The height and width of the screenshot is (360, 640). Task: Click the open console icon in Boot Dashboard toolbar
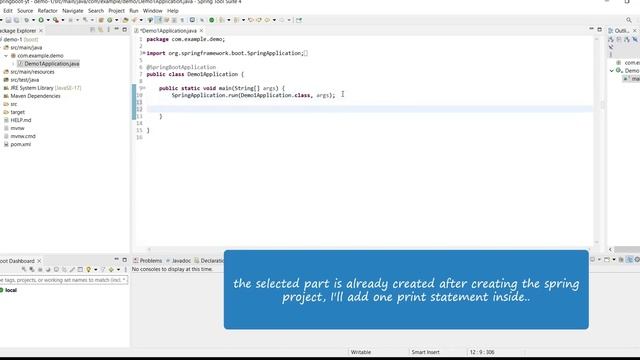tap(56, 269)
